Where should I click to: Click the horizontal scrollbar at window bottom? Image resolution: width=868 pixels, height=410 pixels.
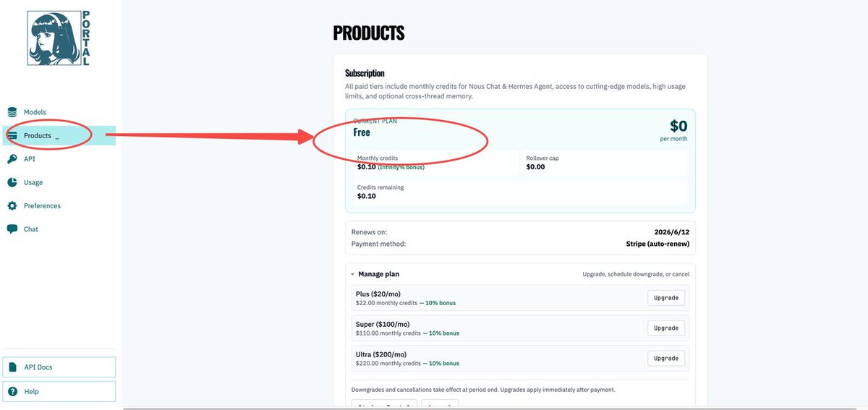(495, 408)
